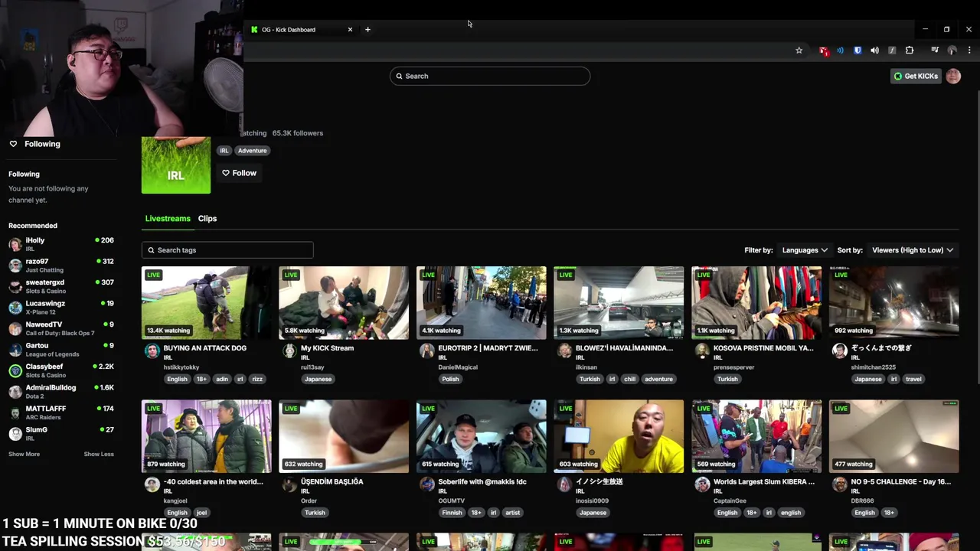Click the adin tag on ATTACK DOG stream
The height and width of the screenshot is (551, 980).
(222, 379)
